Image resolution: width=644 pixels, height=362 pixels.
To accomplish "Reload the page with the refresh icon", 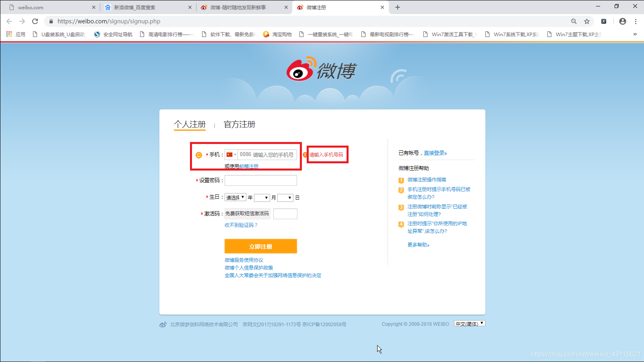I will coord(35,21).
